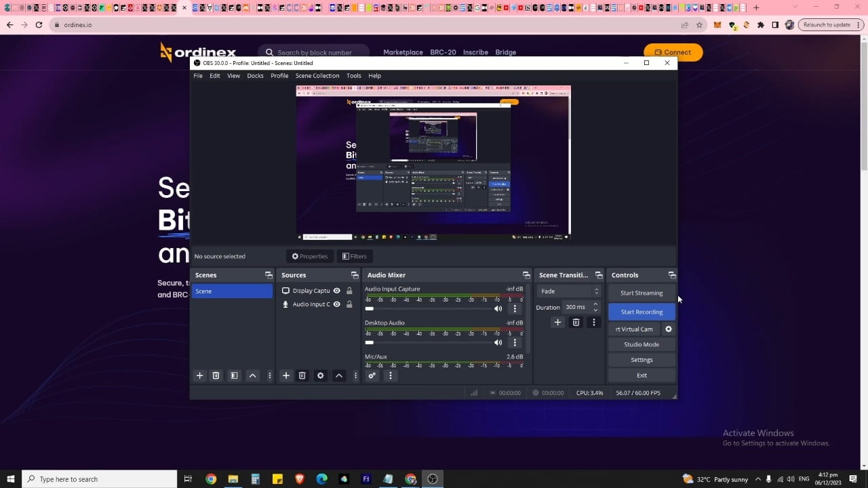This screenshot has width=868, height=488.
Task: Open source Filters button
Action: click(354, 256)
